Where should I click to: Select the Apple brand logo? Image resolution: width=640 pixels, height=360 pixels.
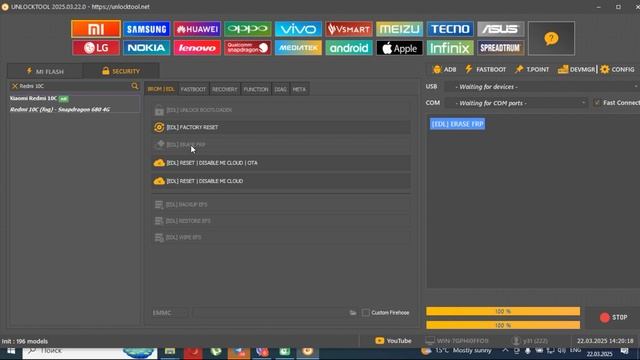point(400,48)
